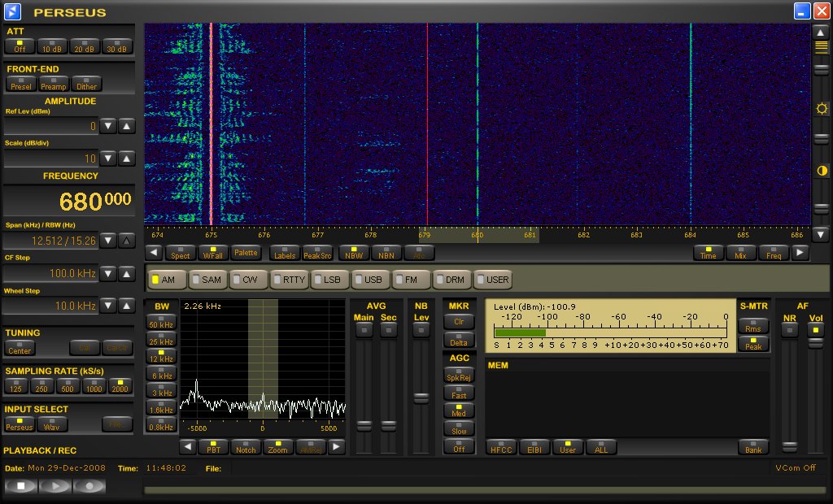This screenshot has width=833, height=504.
Task: Select CW demodulation mode
Action: pos(249,280)
